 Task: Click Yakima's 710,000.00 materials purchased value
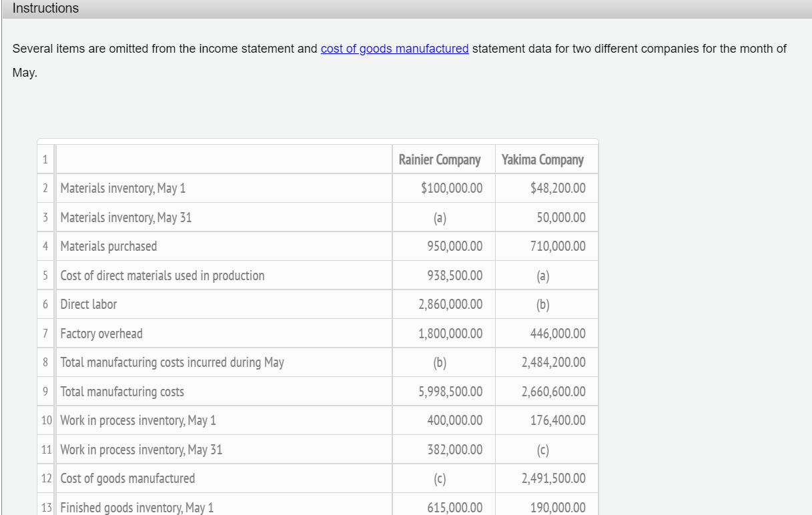pyautogui.click(x=558, y=246)
